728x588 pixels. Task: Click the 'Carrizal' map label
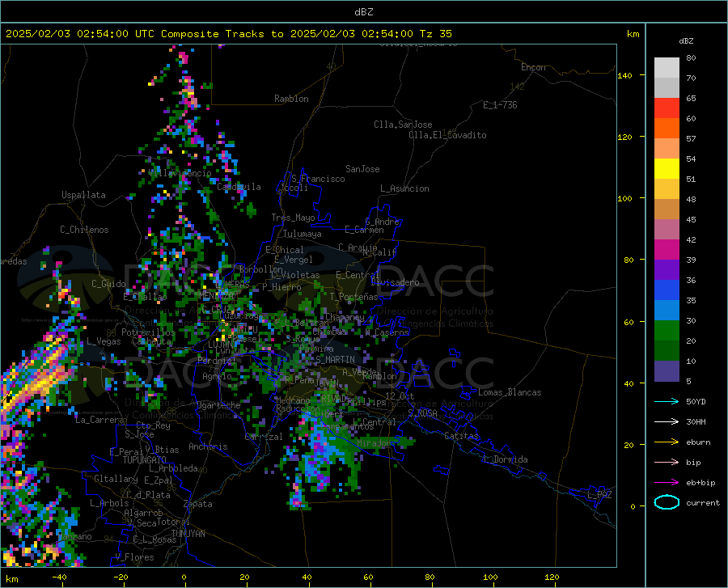click(263, 437)
